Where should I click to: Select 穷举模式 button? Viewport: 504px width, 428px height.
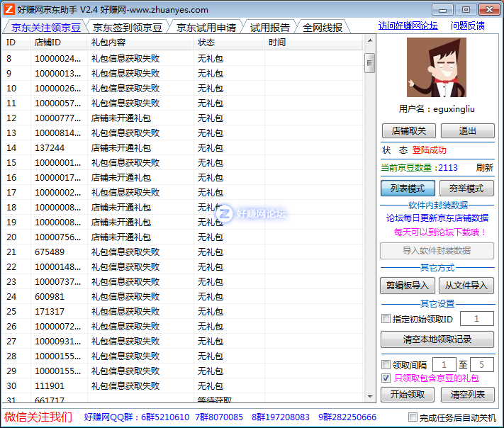coord(466,188)
